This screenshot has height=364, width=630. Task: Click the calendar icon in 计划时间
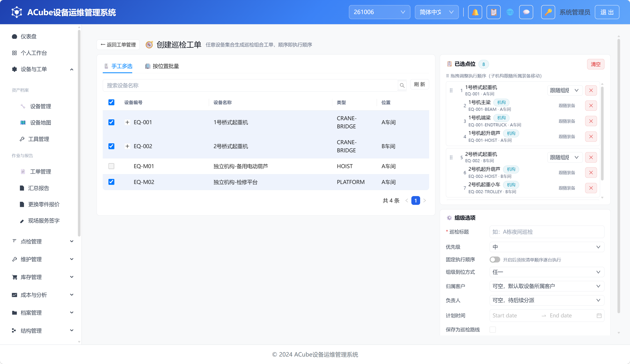599,316
